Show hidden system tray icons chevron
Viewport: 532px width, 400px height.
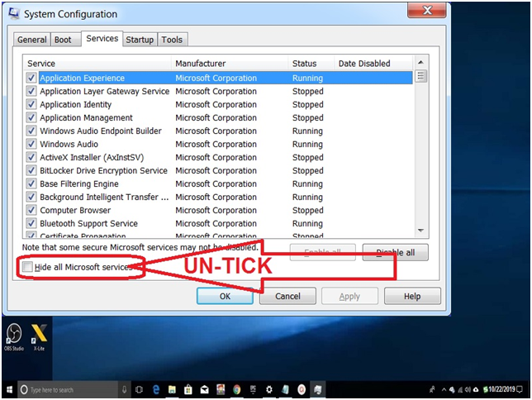click(444, 389)
